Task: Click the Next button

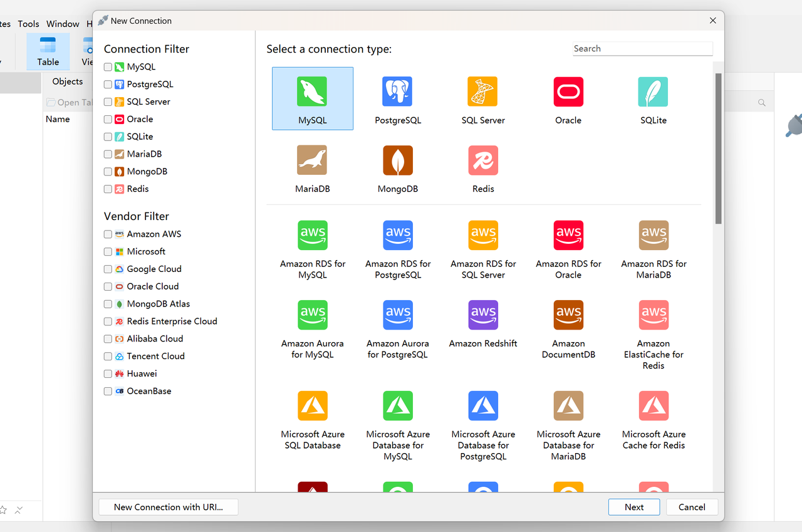Action: tap(634, 507)
